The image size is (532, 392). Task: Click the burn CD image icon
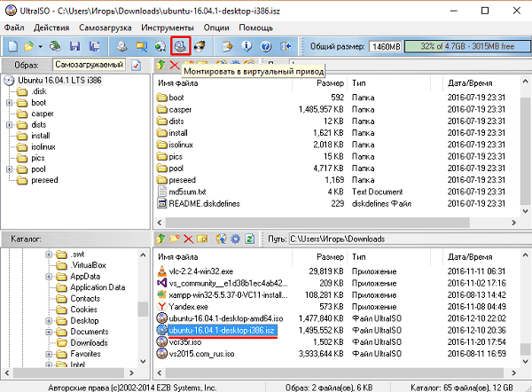200,45
